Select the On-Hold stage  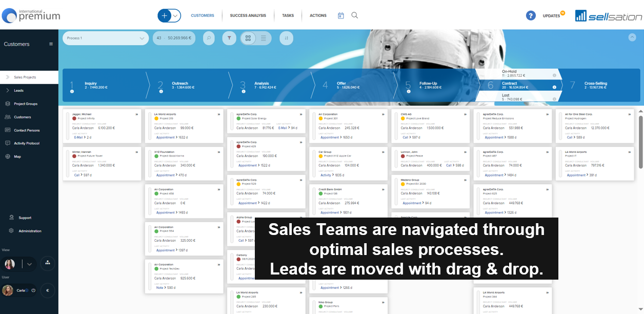click(x=519, y=74)
